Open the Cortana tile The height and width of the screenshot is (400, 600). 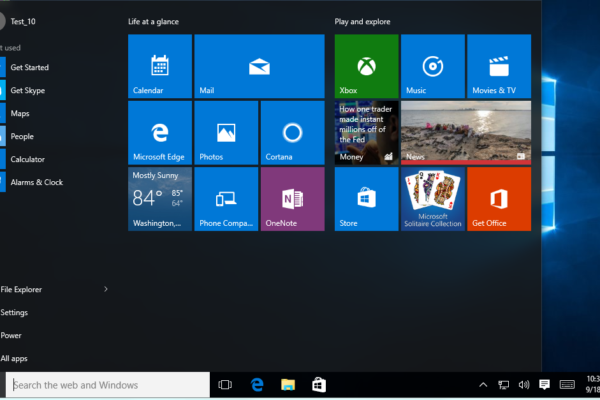tap(293, 133)
